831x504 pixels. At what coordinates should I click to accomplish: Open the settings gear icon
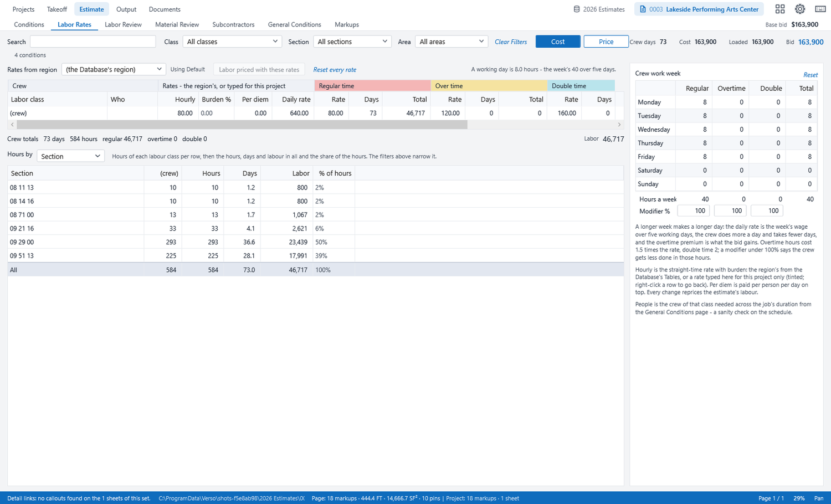point(800,9)
